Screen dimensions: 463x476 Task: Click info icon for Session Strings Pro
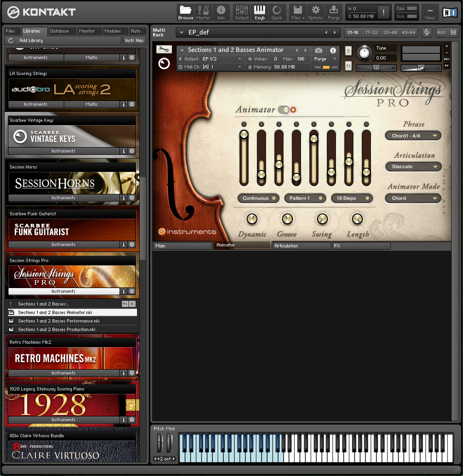[123, 291]
